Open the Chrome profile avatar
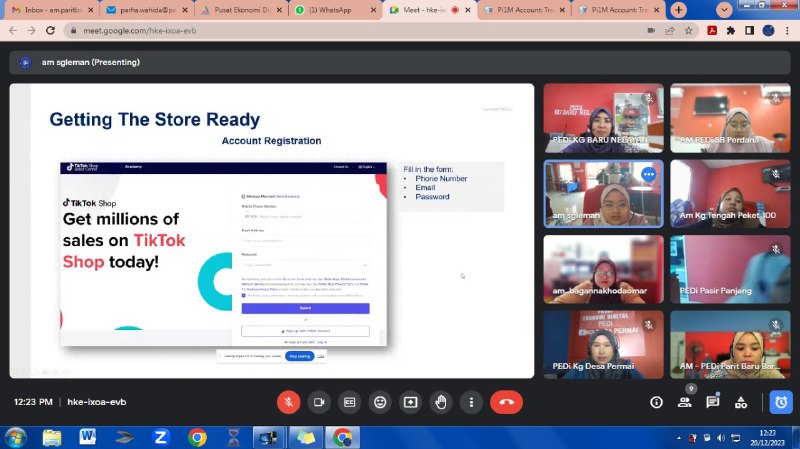This screenshot has width=800, height=449. (x=768, y=31)
